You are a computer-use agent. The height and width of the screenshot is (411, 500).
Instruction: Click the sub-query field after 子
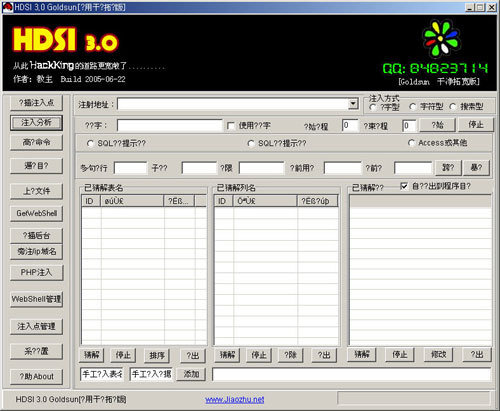pos(199,168)
